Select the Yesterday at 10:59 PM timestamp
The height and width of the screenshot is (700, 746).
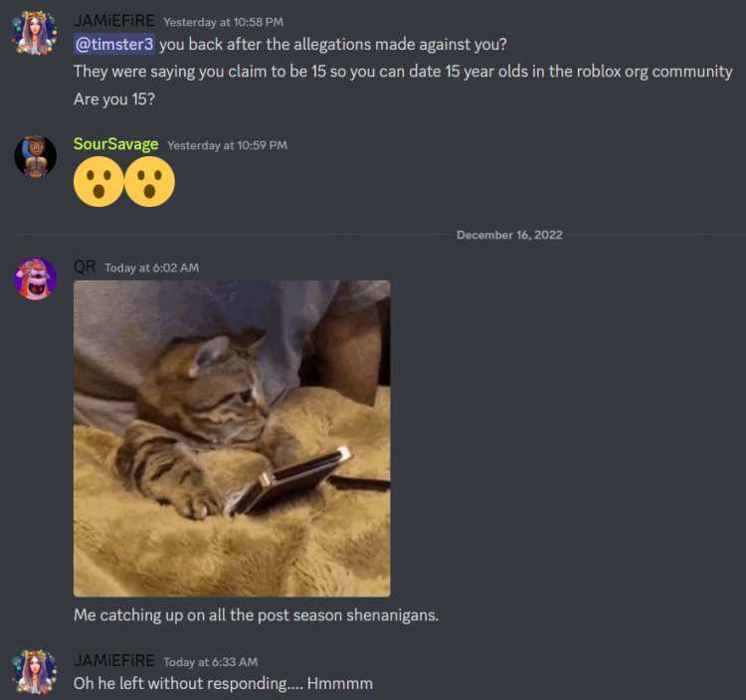pos(227,145)
